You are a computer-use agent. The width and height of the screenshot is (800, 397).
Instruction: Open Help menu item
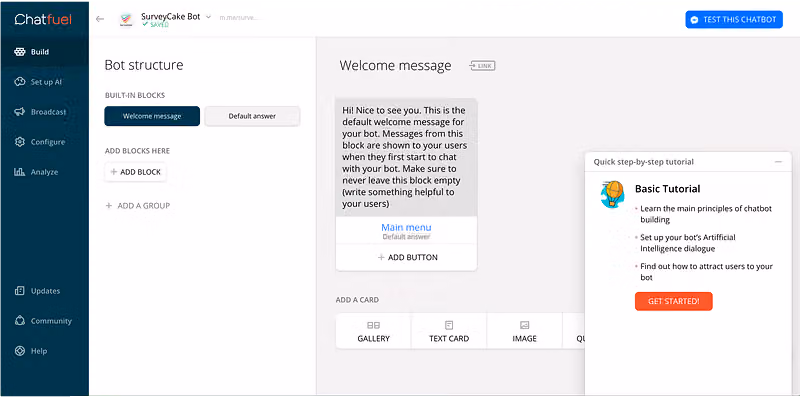click(44, 351)
